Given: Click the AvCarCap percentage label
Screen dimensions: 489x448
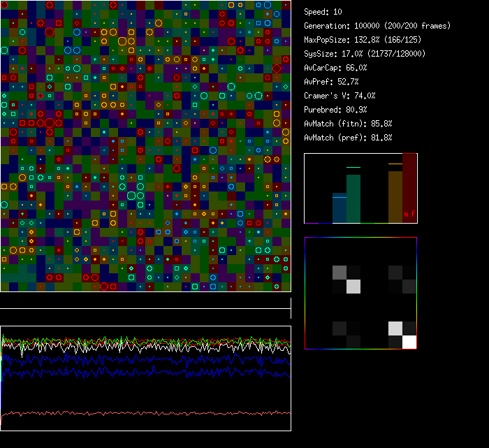Looking at the screenshot, I should (335, 68).
